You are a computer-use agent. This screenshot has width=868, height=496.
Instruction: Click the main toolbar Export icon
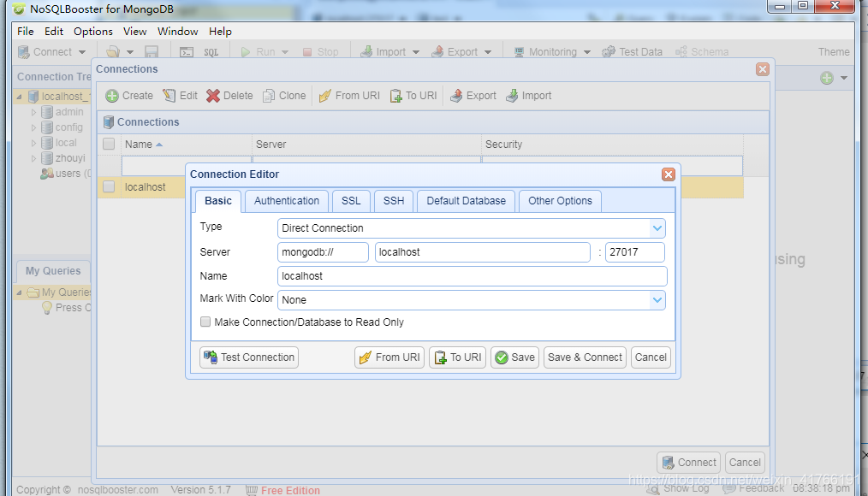[x=437, y=52]
